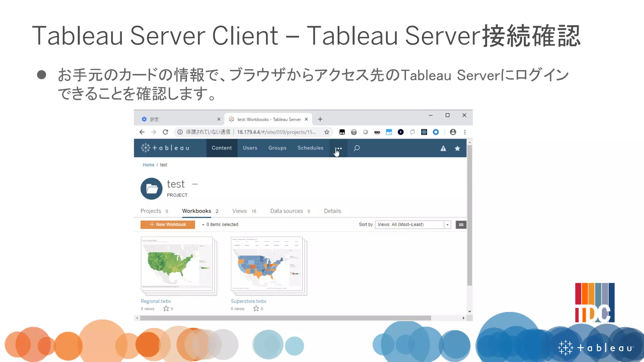
Task: Click the gear-shaped extension icon
Action: coord(354,132)
